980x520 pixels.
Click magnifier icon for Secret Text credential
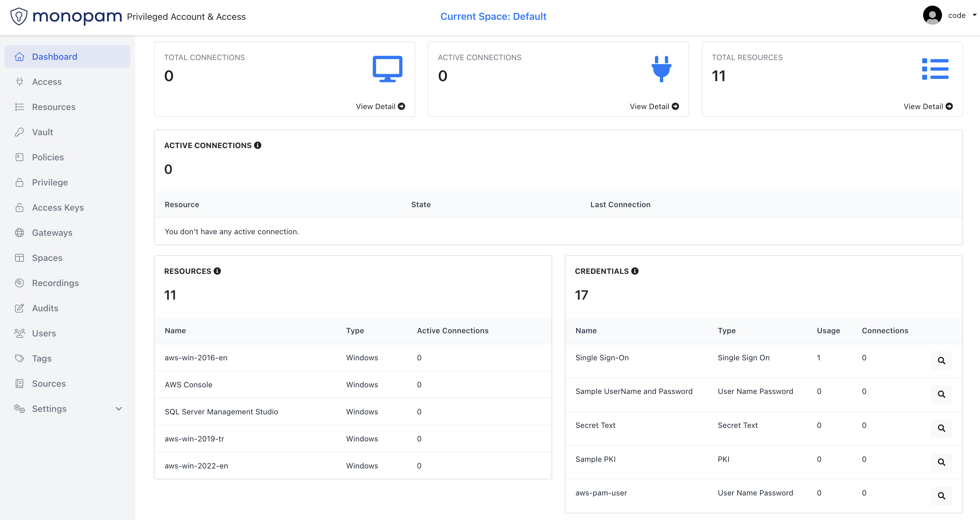tap(941, 428)
